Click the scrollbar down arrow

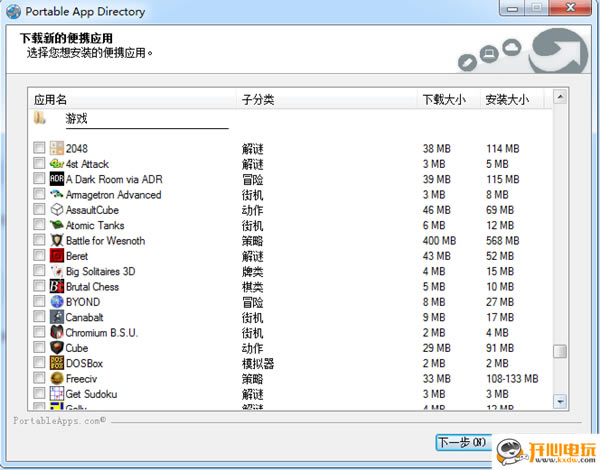pos(561,401)
